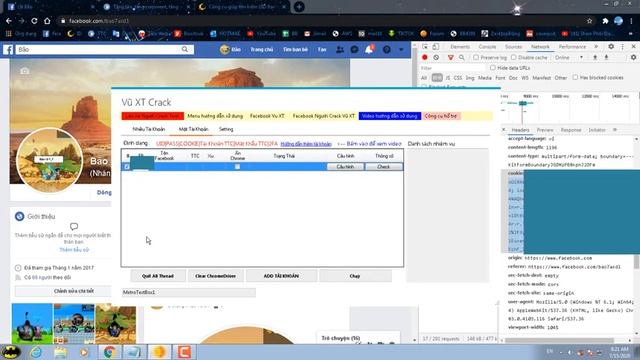This screenshot has width=640, height=360.
Task: Click the Clear ChromeDriver button
Action: pyautogui.click(x=216, y=276)
